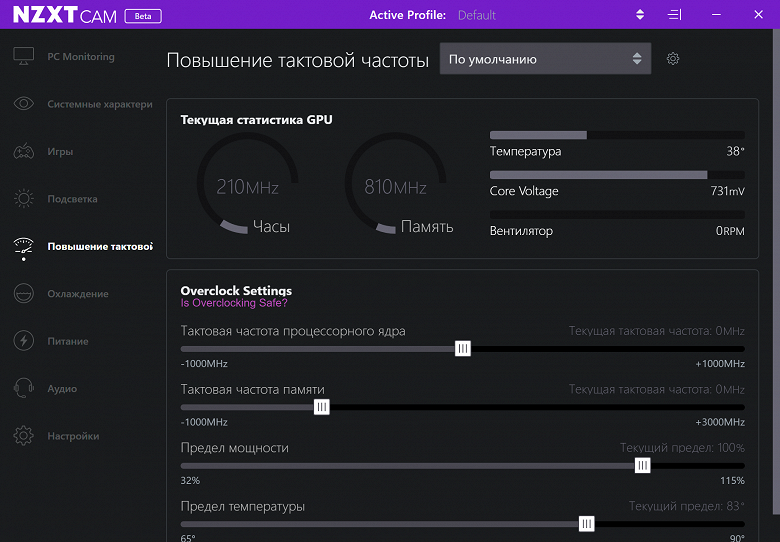This screenshot has width=780, height=542.
Task: Click the gear icon beside the profile dropdown
Action: 673,59
